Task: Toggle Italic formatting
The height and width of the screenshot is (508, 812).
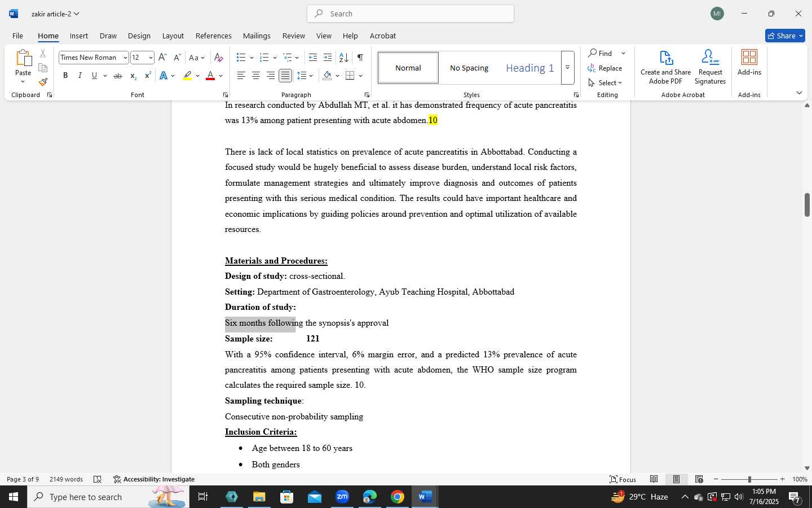Action: click(80, 76)
